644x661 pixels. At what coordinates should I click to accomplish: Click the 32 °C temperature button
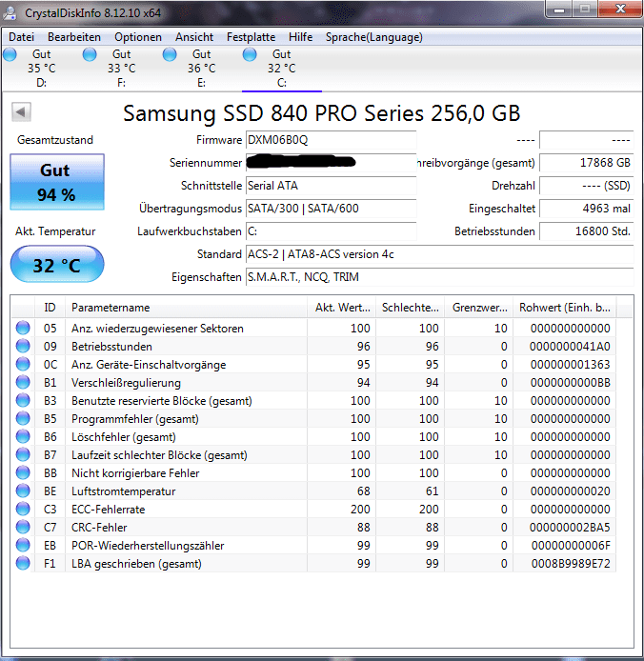pyautogui.click(x=57, y=265)
